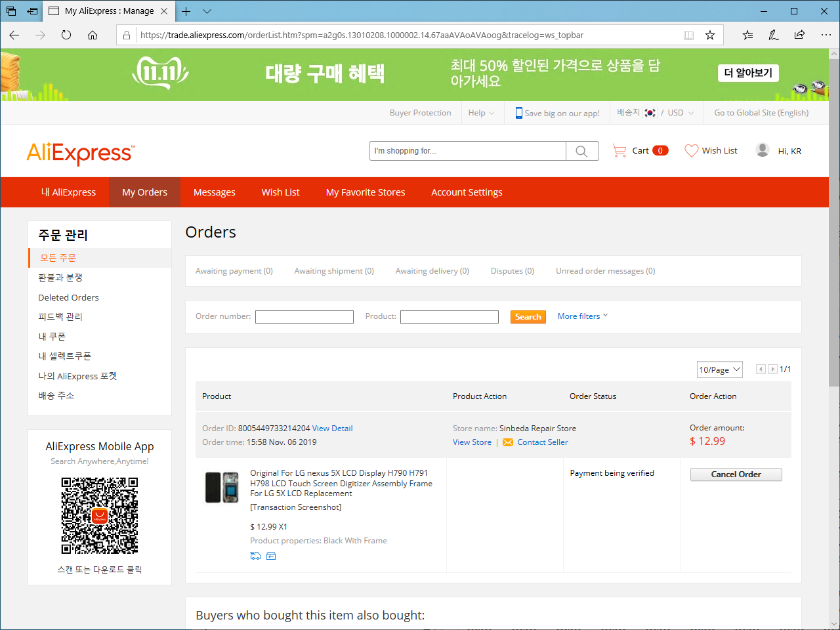Set aside tabs icon

click(x=32, y=11)
